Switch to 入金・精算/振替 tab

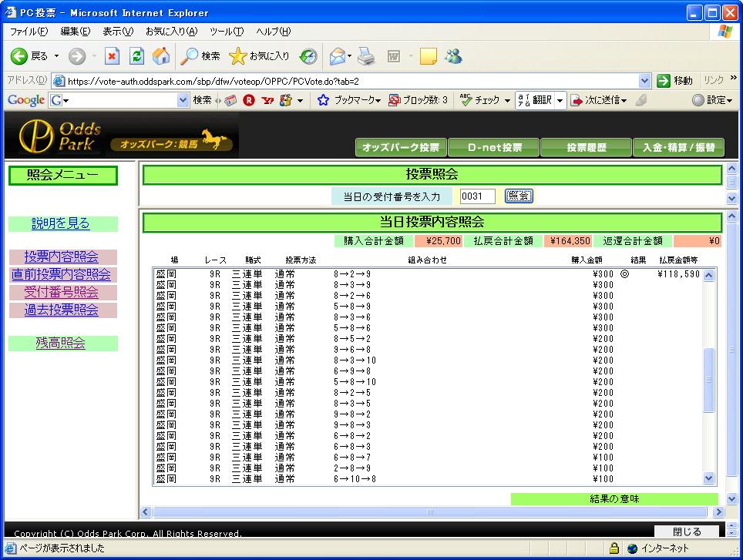point(678,147)
